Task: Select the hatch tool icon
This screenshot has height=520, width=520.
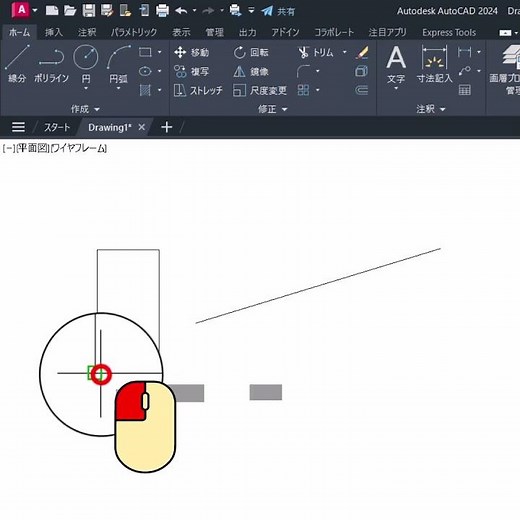Action: coord(145,90)
